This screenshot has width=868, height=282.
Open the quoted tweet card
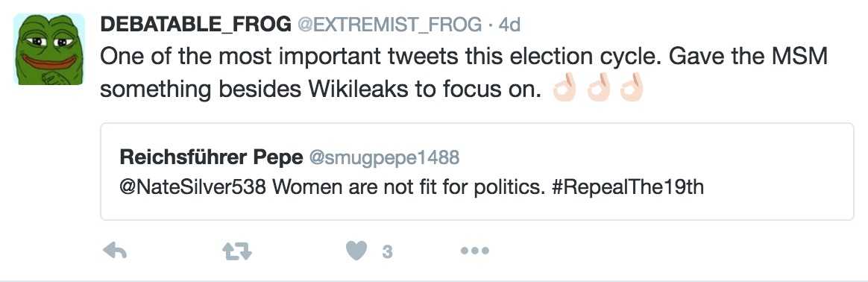point(477,172)
